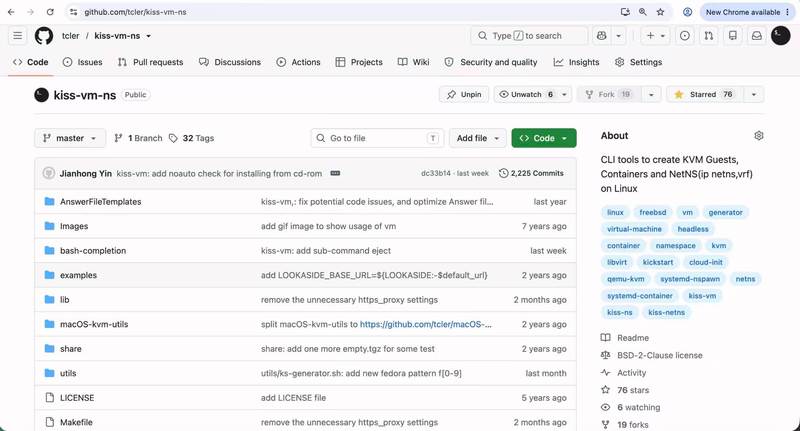Open the 32 Tags link
This screenshot has height=431, width=800.
192,138
